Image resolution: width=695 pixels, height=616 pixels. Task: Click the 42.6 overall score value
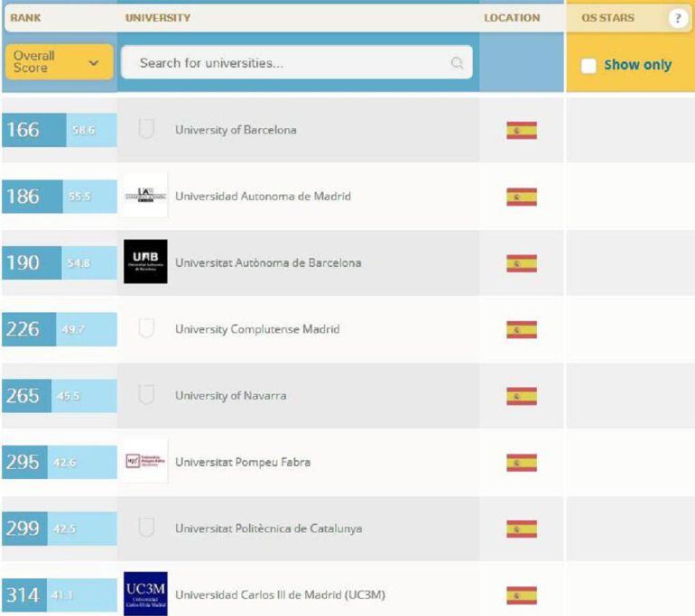(65, 463)
